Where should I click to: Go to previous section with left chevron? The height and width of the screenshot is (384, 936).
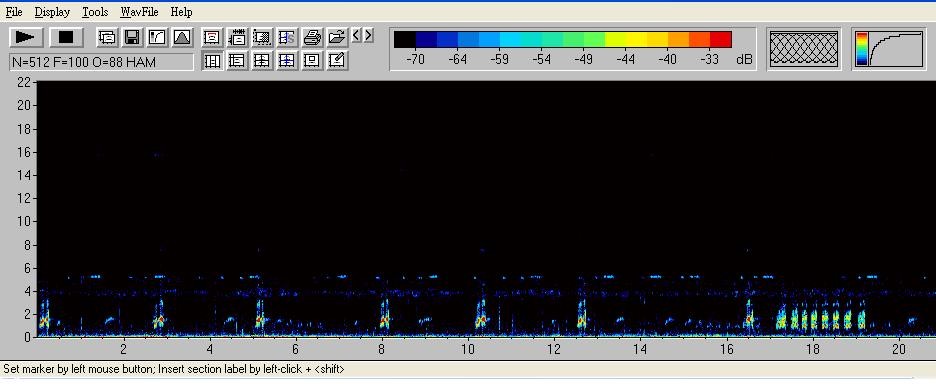[x=356, y=35]
